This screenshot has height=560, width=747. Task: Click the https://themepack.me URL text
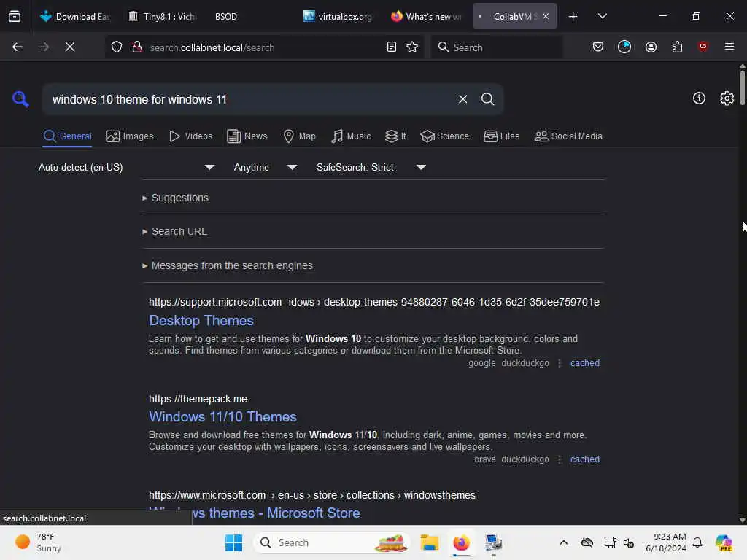point(198,399)
